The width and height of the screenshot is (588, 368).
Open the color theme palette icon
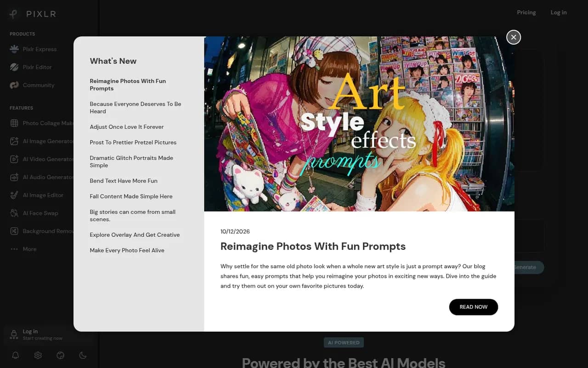pyautogui.click(x=60, y=355)
